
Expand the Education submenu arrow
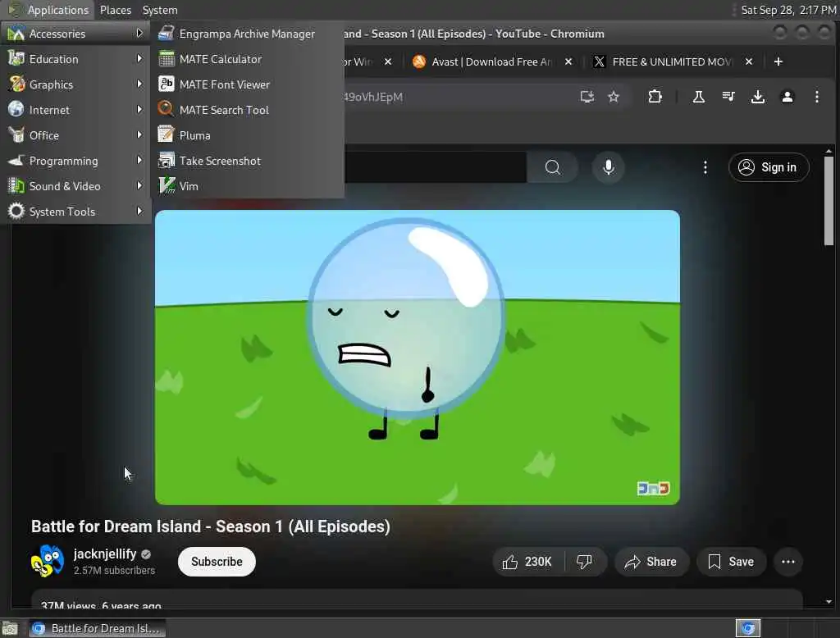139,58
